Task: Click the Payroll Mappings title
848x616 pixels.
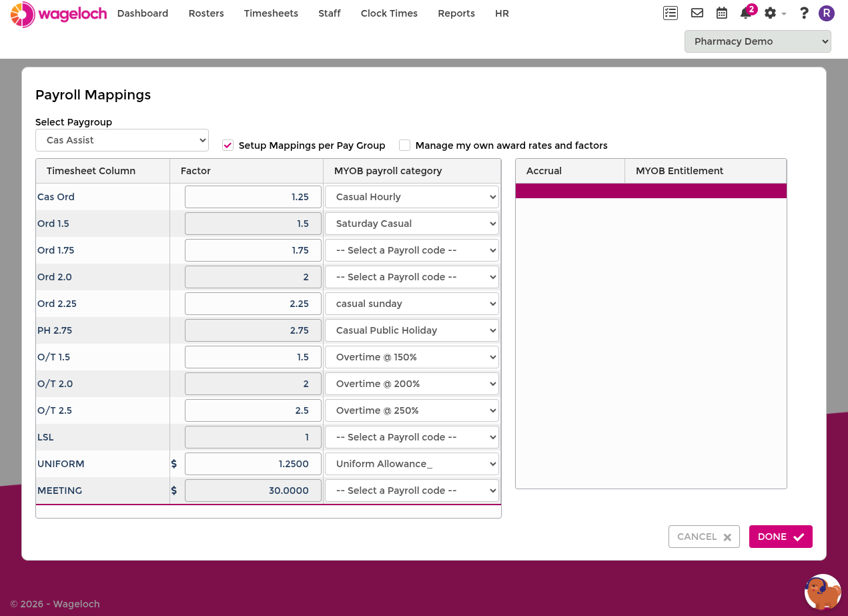Action: click(x=93, y=95)
